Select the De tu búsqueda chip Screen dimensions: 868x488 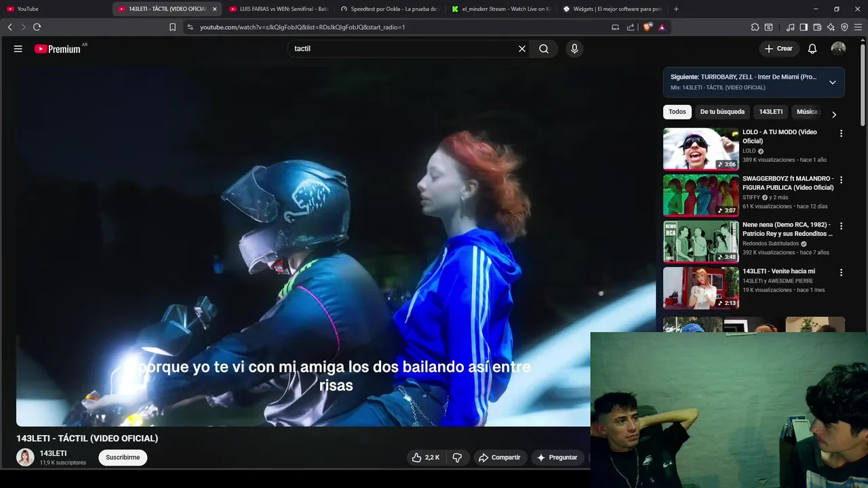tap(722, 112)
